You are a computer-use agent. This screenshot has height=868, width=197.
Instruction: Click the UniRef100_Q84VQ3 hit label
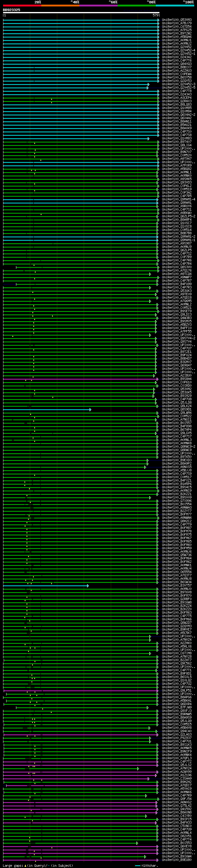point(177,64)
